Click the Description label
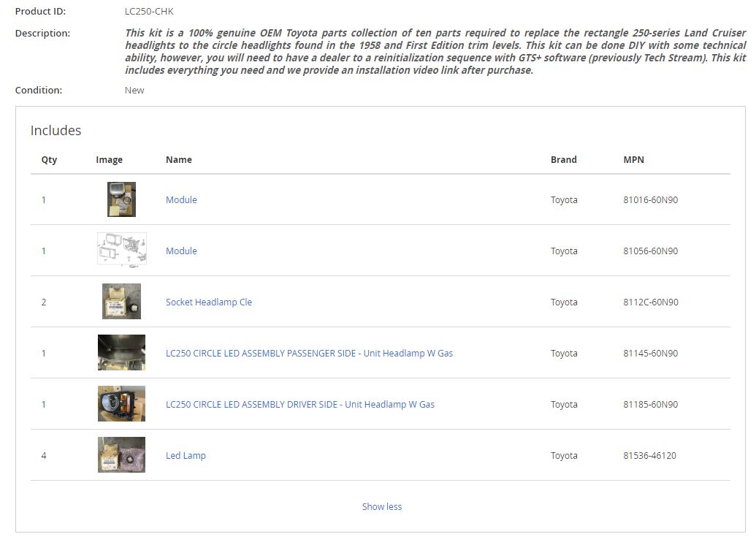 click(x=42, y=34)
